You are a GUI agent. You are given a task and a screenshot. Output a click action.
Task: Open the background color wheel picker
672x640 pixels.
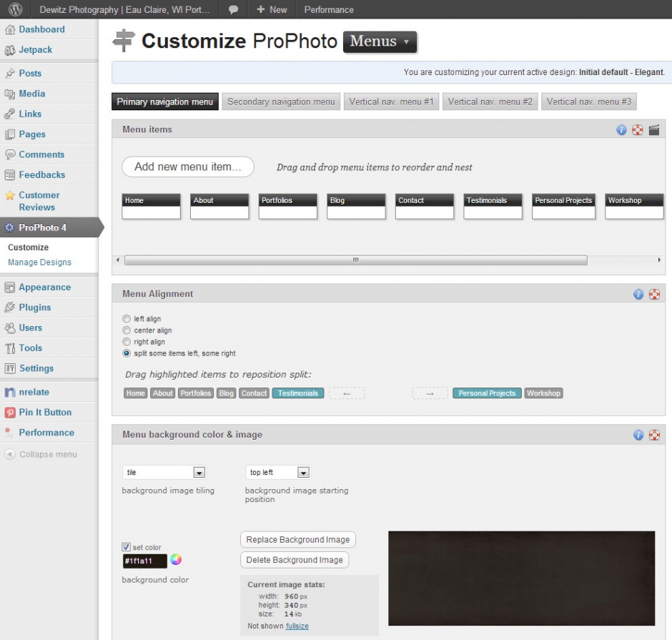click(176, 559)
